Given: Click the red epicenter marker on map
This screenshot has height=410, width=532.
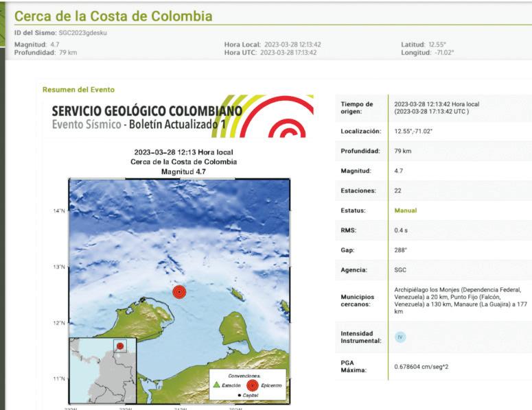Looking at the screenshot, I should [179, 292].
